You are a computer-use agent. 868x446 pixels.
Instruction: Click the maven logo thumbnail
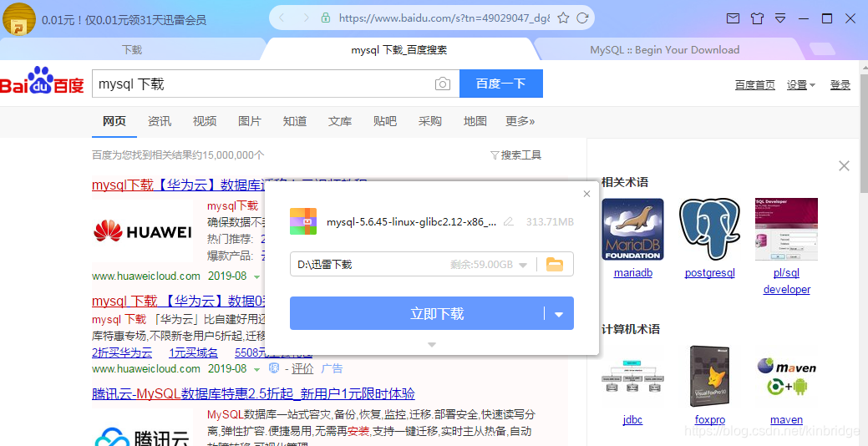[786, 377]
